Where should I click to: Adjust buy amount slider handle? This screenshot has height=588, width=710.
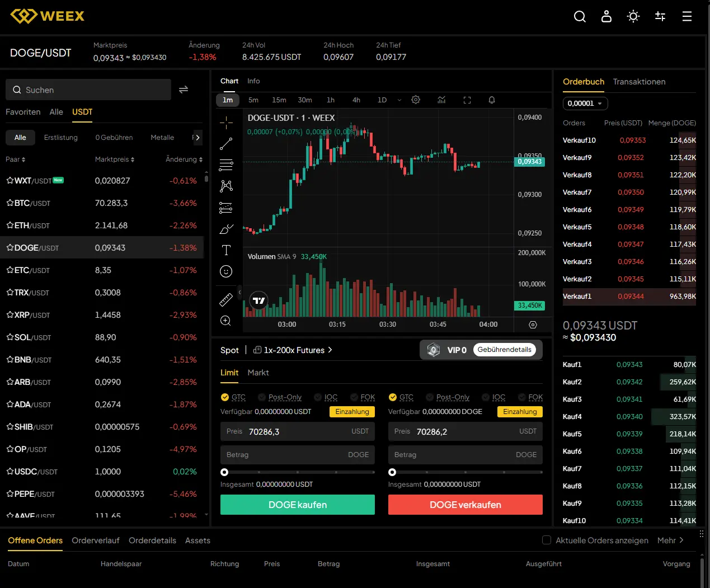[x=224, y=472]
